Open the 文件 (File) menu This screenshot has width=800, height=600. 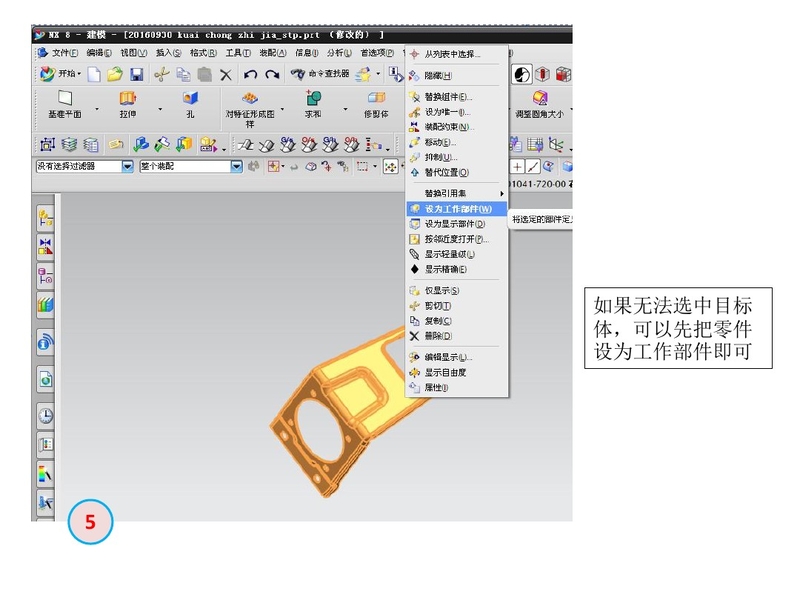point(64,52)
